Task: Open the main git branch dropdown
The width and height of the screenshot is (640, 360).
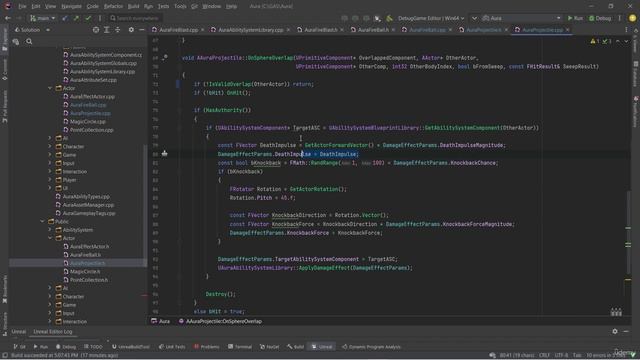Action: tap(42, 18)
